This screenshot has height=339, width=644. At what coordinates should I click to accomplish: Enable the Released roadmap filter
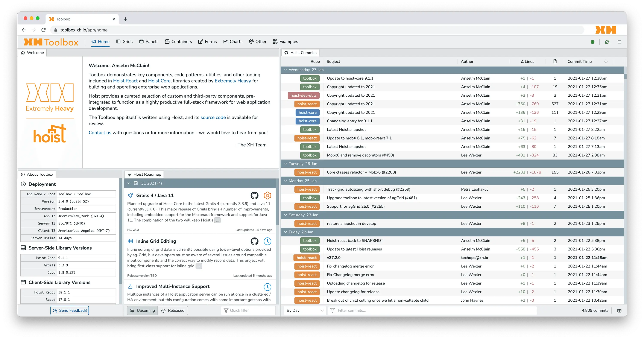click(x=173, y=310)
